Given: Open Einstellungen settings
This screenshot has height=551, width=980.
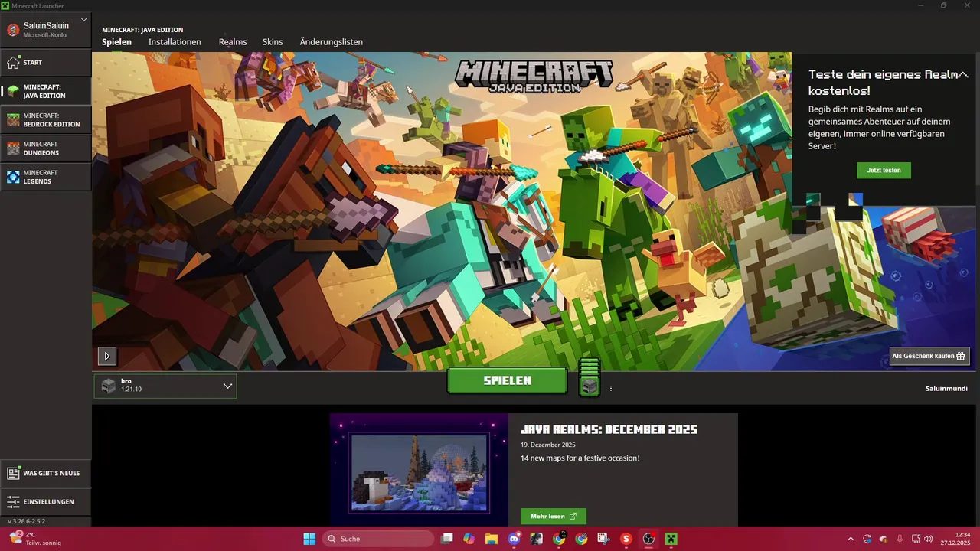Looking at the screenshot, I should (46, 501).
